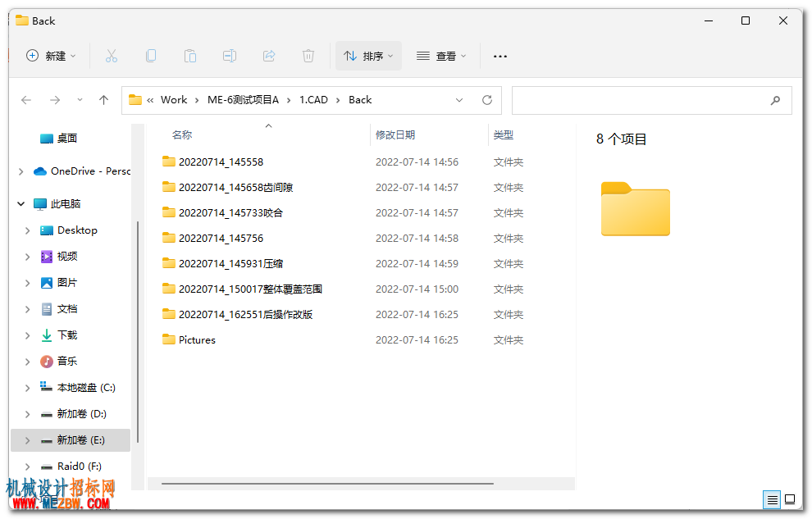Click the Work breadcrumb in address bar
The height and width of the screenshot is (519, 812).
[x=174, y=100]
